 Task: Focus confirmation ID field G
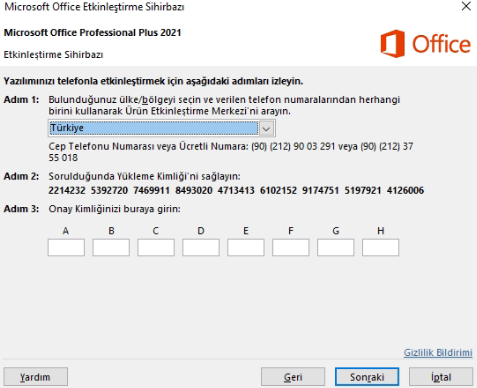(x=336, y=247)
